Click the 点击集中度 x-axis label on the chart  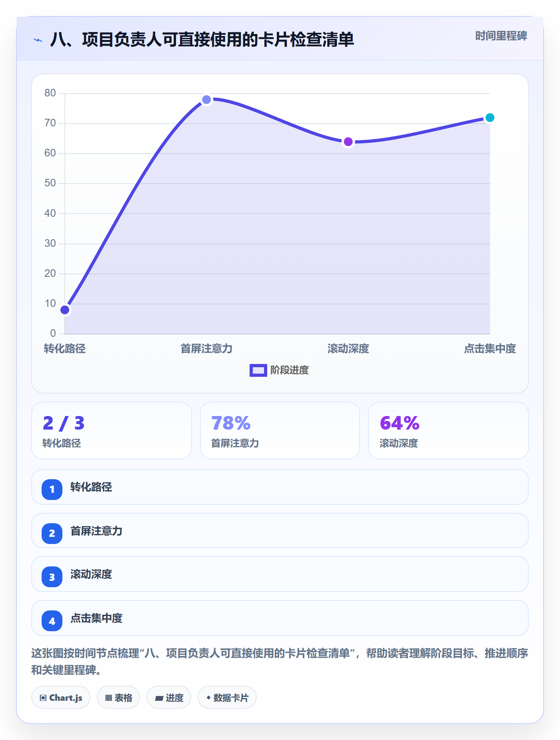pos(490,349)
